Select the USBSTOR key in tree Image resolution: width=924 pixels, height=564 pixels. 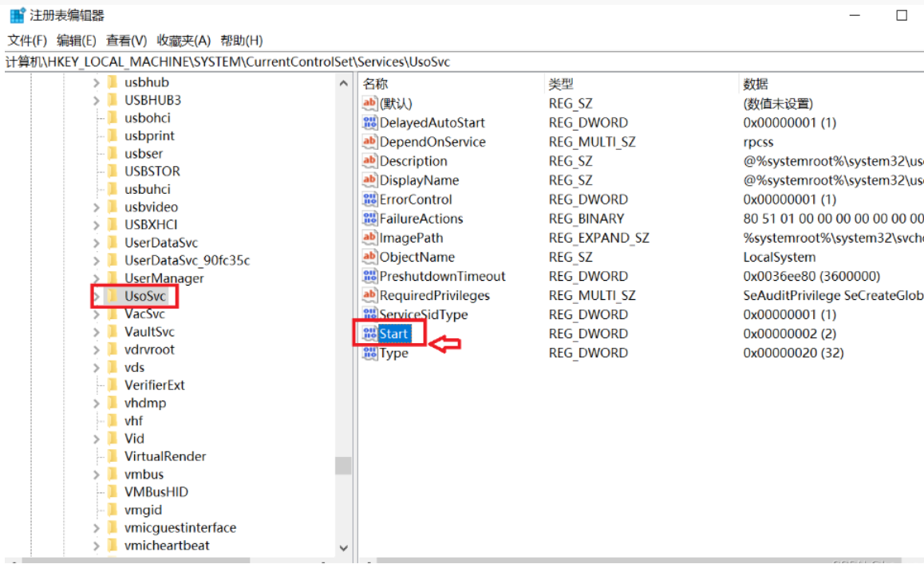pyautogui.click(x=152, y=172)
